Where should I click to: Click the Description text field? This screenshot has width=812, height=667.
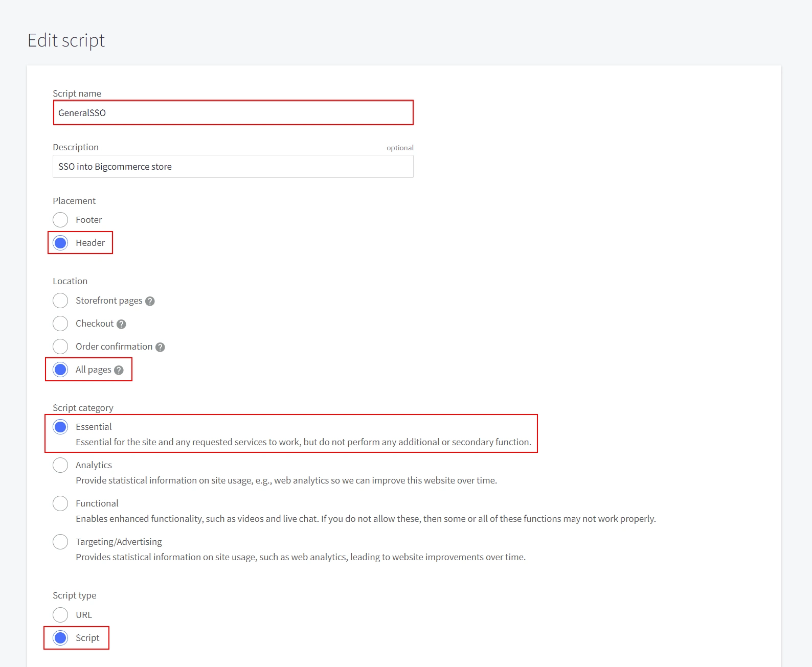pyautogui.click(x=233, y=167)
